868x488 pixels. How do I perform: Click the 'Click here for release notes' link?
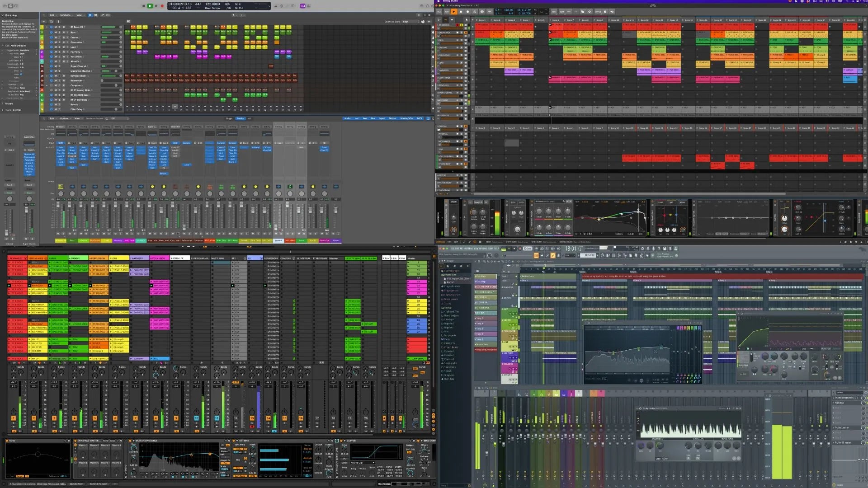coord(51,483)
